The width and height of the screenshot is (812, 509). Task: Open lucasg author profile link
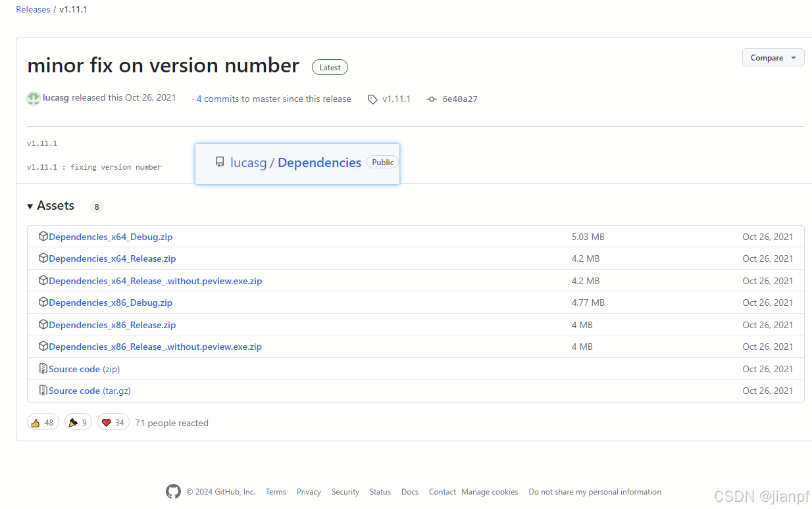click(x=56, y=97)
